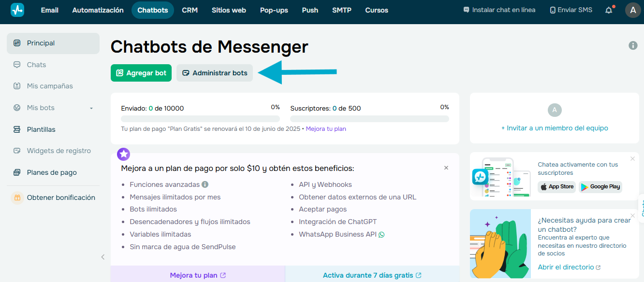Close the upgrade plan benefits banner

(x=446, y=168)
